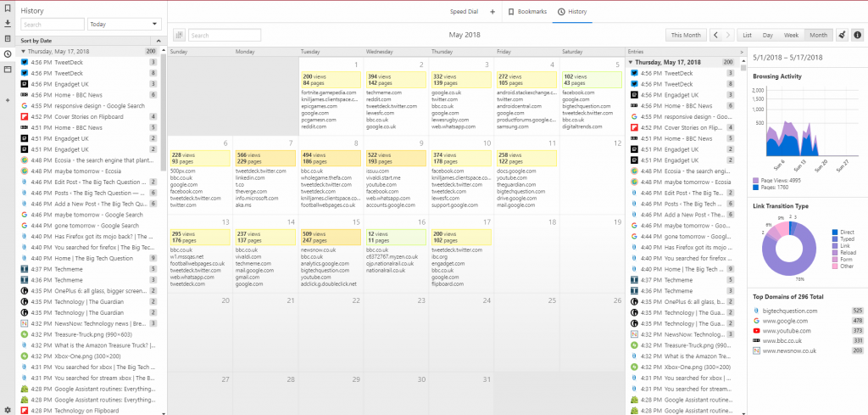
Task: Switch the calendar to Week view
Action: click(791, 35)
